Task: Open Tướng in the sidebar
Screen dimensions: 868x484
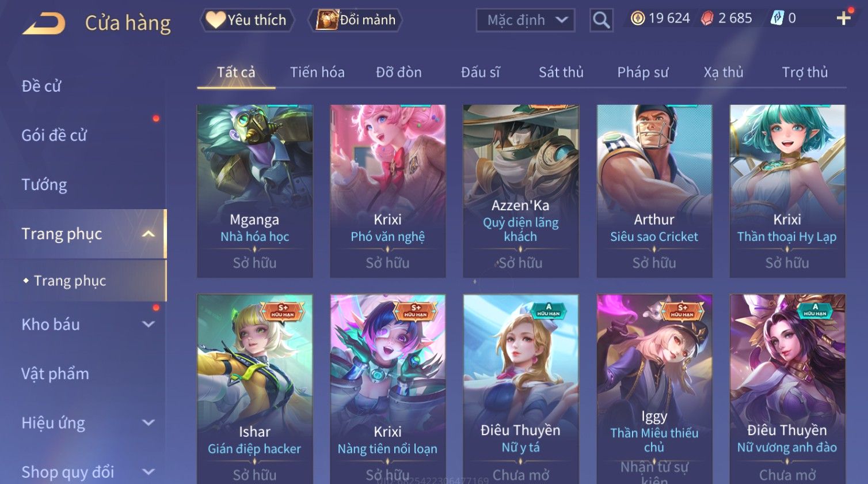Action: click(44, 185)
